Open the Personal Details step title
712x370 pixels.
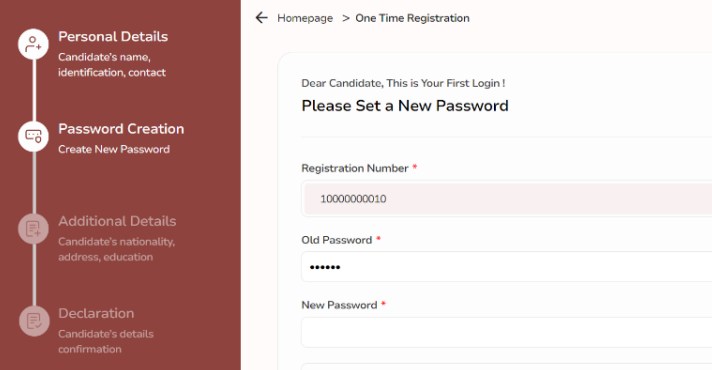113,36
